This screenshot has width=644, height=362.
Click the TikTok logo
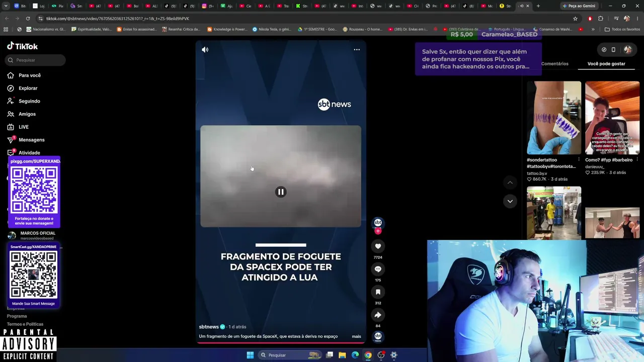tap(22, 46)
